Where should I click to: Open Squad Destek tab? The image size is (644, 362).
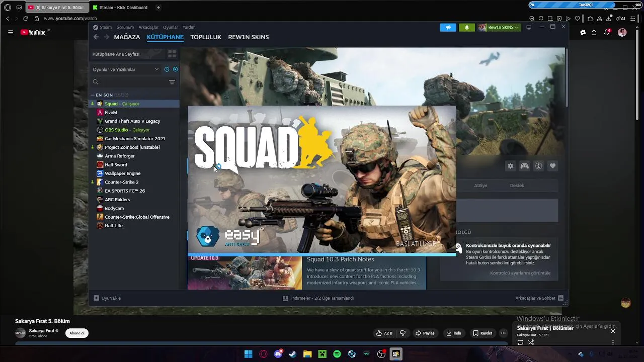pyautogui.click(x=517, y=186)
